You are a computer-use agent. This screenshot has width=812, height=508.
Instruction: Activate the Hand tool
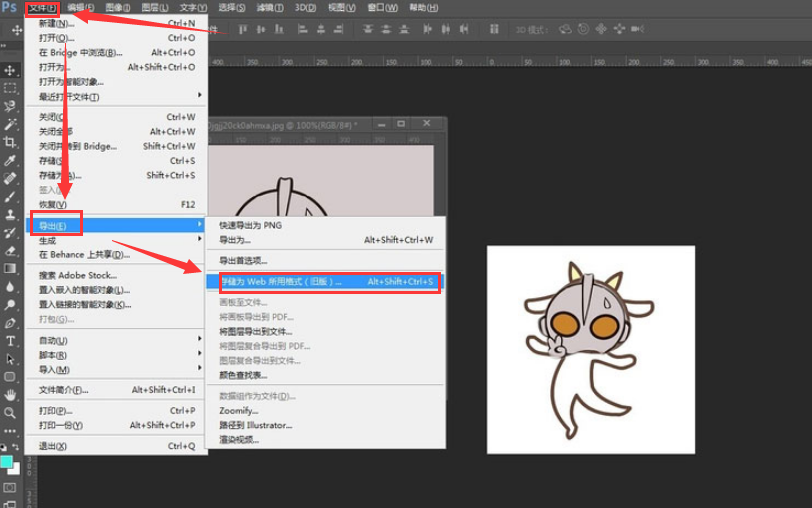(11, 395)
